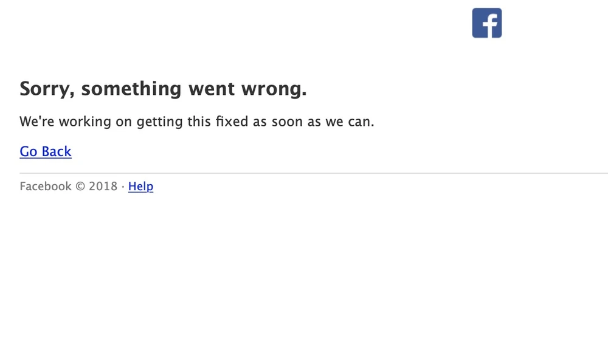Click the word "fixed" in the message

pyautogui.click(x=232, y=122)
